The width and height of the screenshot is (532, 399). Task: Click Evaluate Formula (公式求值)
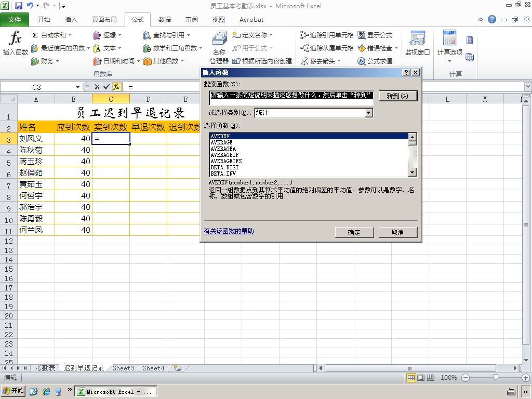[375, 61]
